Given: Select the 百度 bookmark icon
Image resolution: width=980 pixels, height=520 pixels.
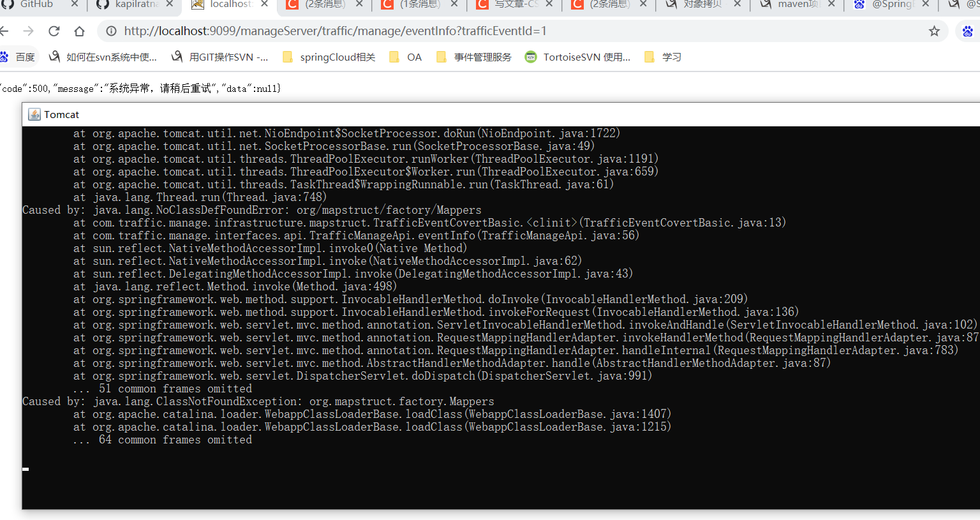Looking at the screenshot, I should 6,56.
